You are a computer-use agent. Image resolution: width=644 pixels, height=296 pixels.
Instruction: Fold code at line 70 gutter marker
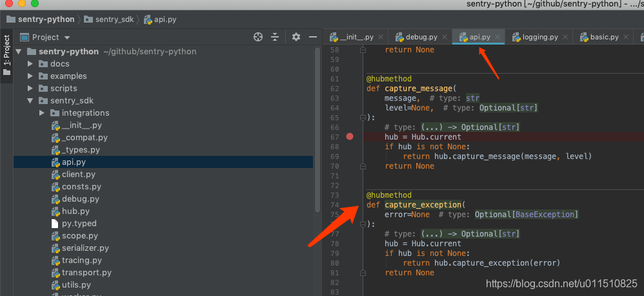pos(363,166)
